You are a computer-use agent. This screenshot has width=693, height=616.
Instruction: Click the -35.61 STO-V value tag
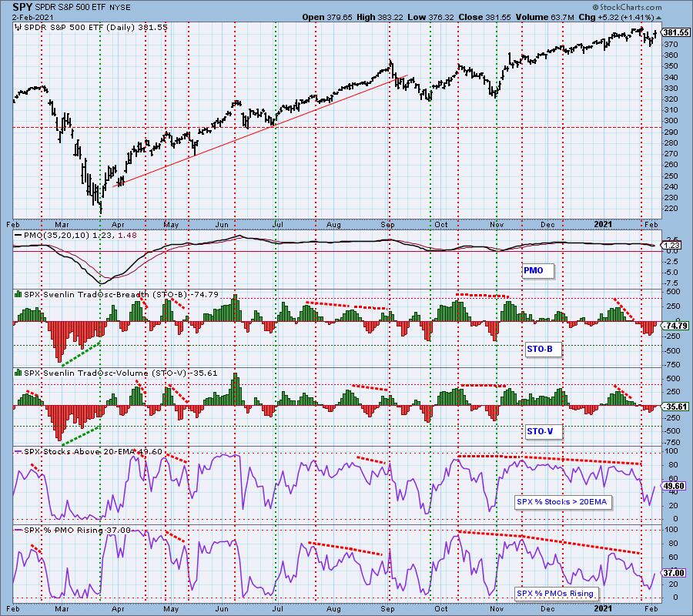[x=676, y=407]
